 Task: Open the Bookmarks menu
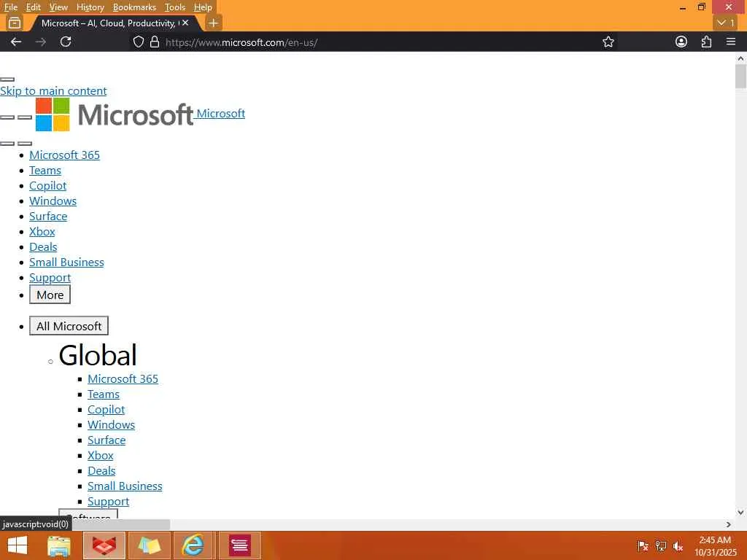click(x=134, y=7)
